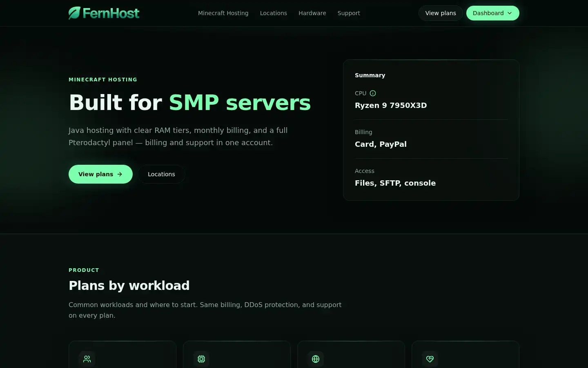Click the Plans by workload heading
Screen dimensions: 588x368
click(x=129, y=285)
